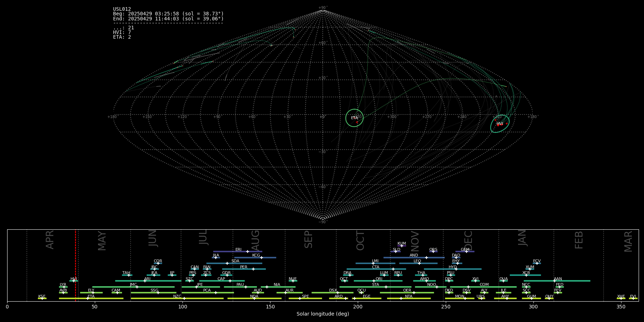Select the '...: 21' sporadic count line

(123, 28)
